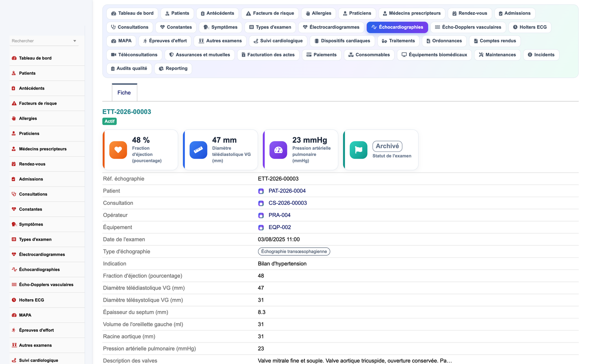Click the Échographie transœsophagienne type tag
589x364 pixels.
point(294,252)
